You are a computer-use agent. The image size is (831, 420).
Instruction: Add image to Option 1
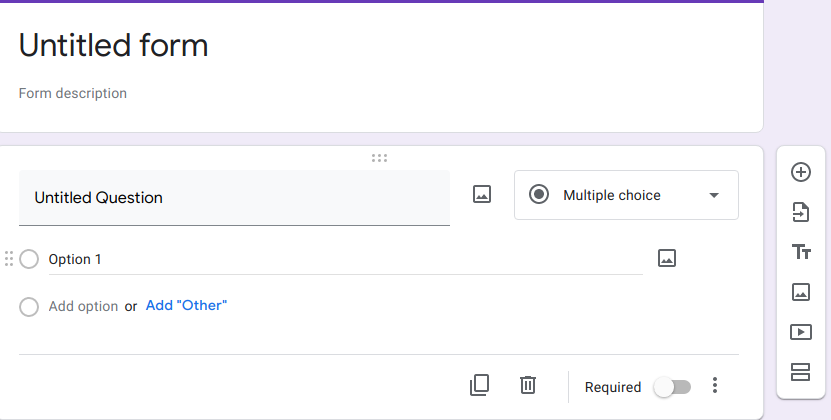[667, 258]
